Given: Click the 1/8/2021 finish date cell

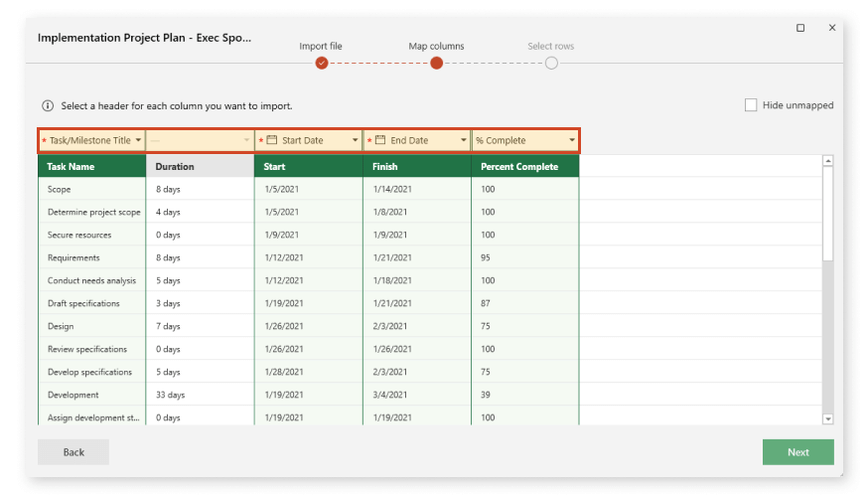Looking at the screenshot, I should [417, 212].
